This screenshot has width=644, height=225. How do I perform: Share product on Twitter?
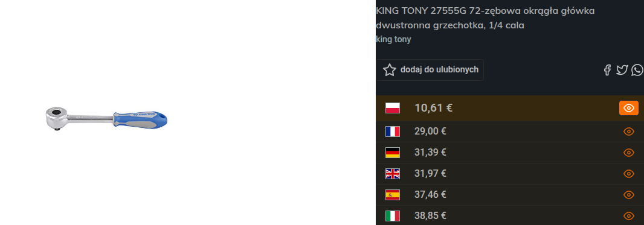[x=622, y=70]
